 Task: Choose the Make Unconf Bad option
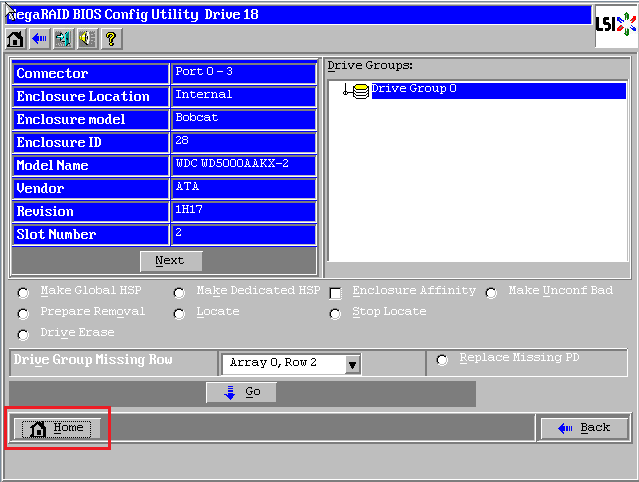coord(491,293)
